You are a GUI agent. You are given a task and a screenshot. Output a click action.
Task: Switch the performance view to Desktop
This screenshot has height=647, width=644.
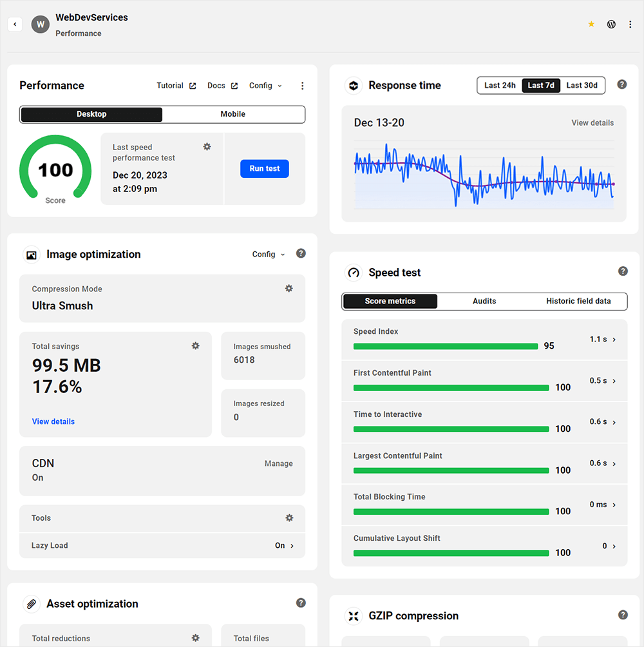click(91, 114)
